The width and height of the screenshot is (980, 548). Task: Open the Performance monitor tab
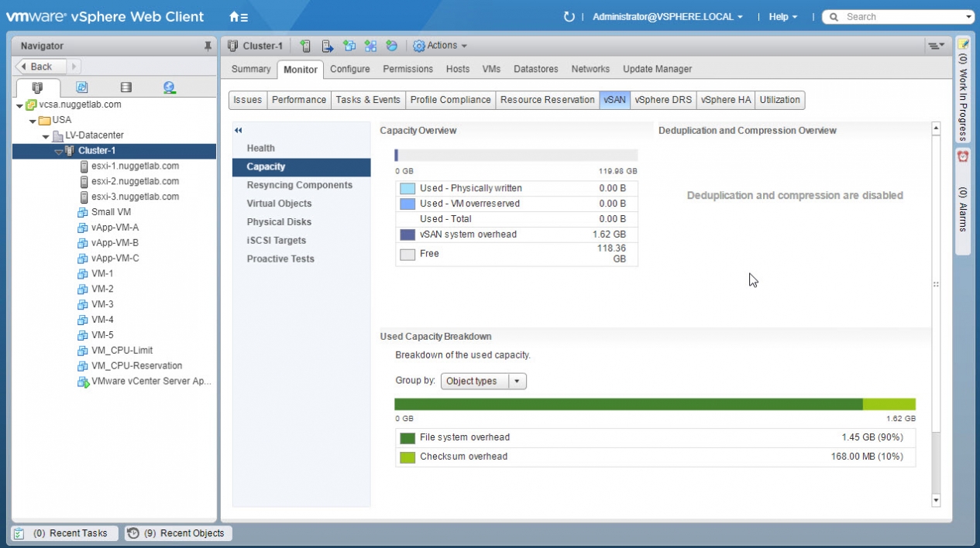(298, 100)
